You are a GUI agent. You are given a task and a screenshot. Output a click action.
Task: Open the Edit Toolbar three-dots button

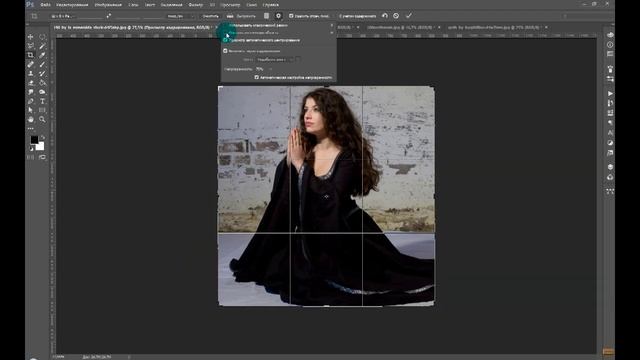tap(31, 129)
